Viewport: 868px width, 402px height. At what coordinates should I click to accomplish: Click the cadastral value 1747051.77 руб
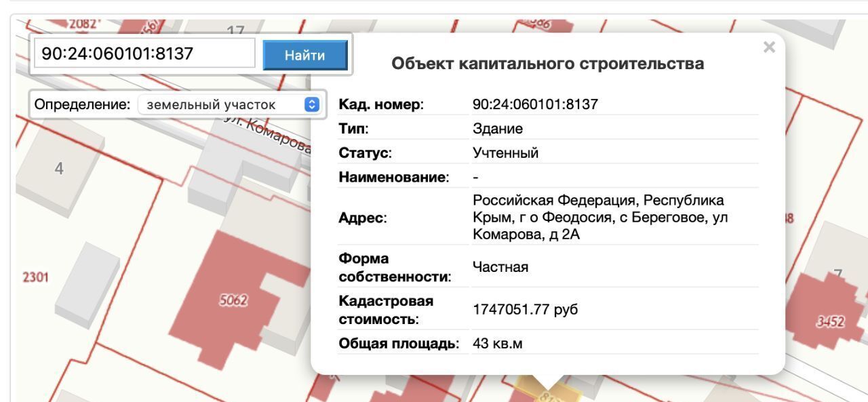(525, 310)
